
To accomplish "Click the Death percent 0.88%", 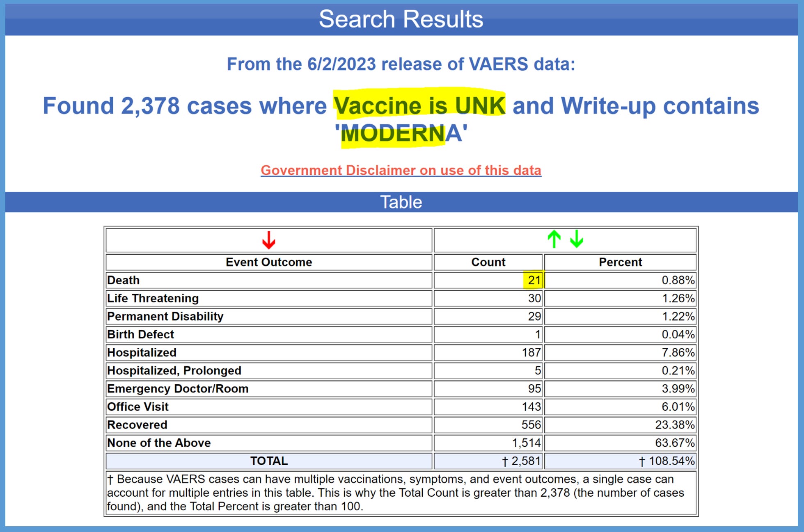I will [x=620, y=280].
